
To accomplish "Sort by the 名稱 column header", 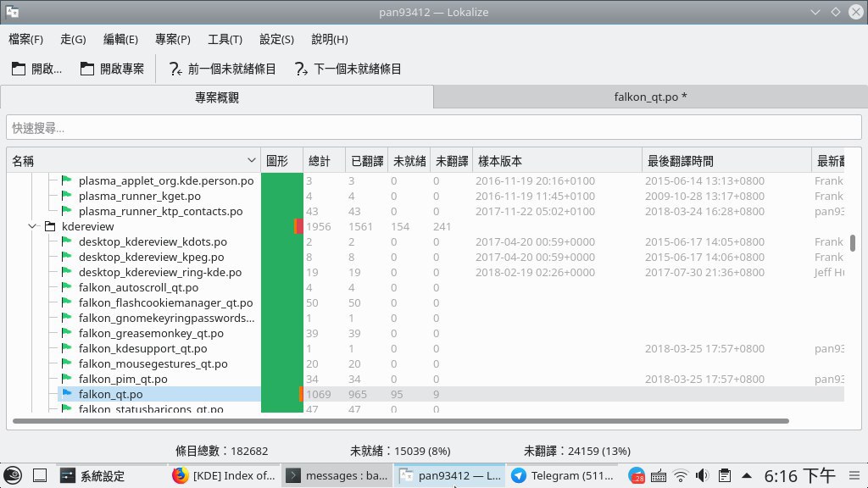I will (133, 161).
